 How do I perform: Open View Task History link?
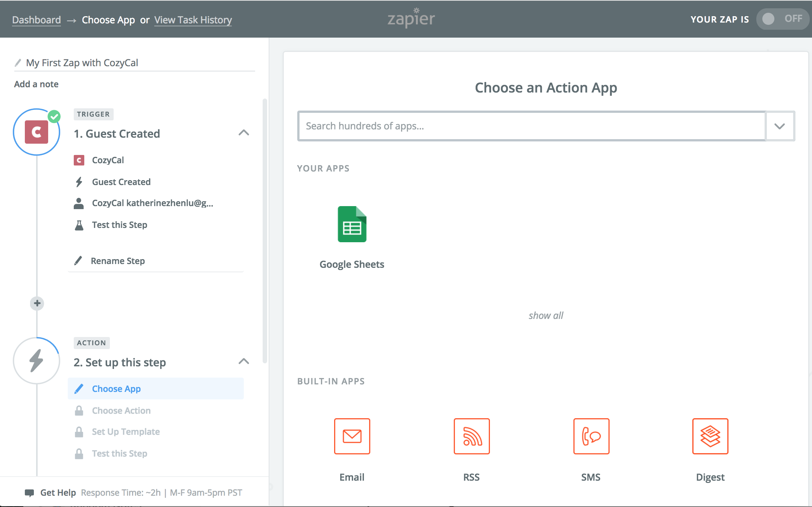point(193,20)
